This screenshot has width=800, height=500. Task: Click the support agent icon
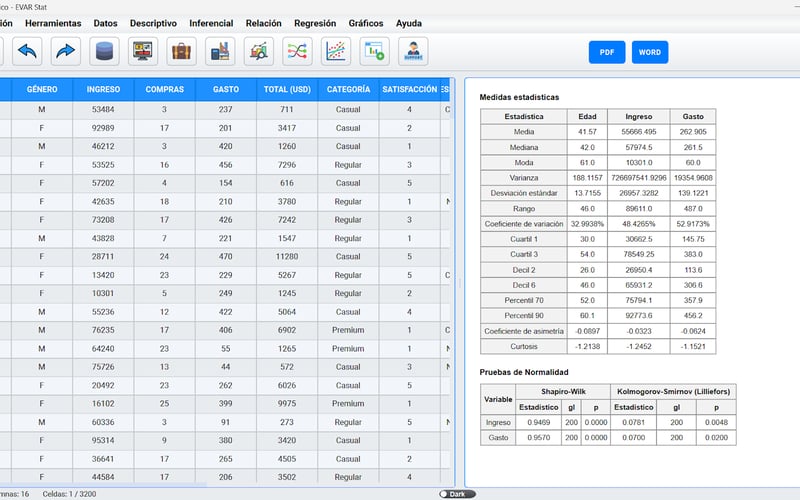pos(413,51)
